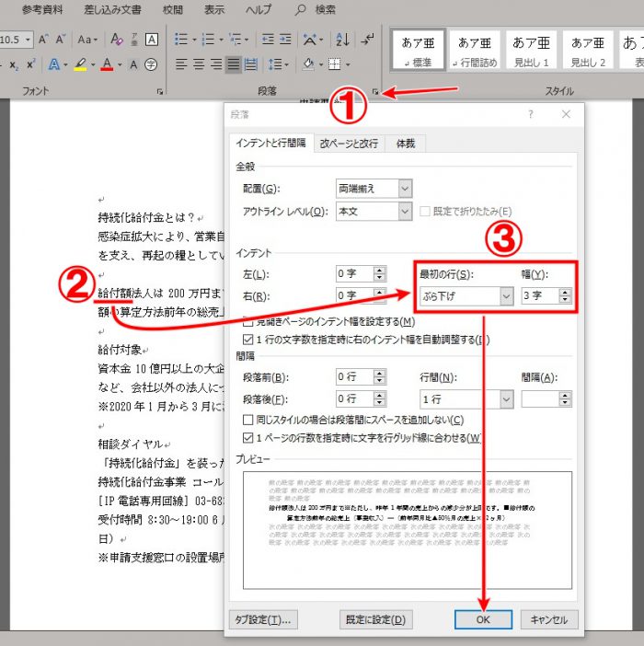Open the 差し込み文書 ribbon tab
The width and height of the screenshot is (644, 646).
click(x=112, y=9)
